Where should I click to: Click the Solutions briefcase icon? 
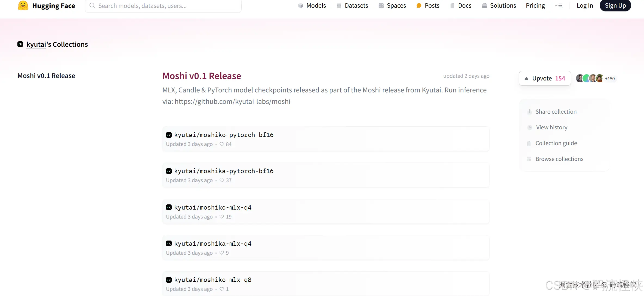click(484, 6)
